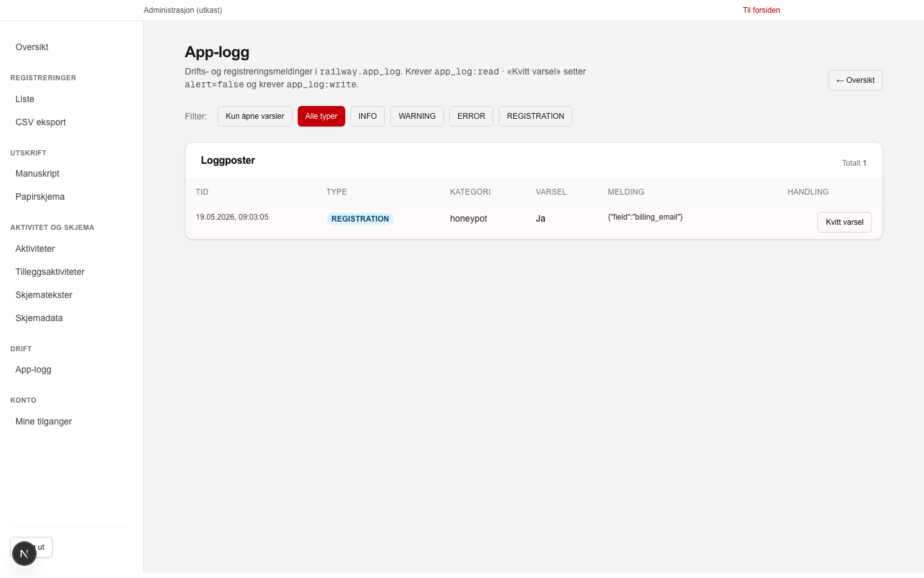Screen dimensions: 924x578
Task: Click the TID column header
Action: pyautogui.click(x=202, y=192)
